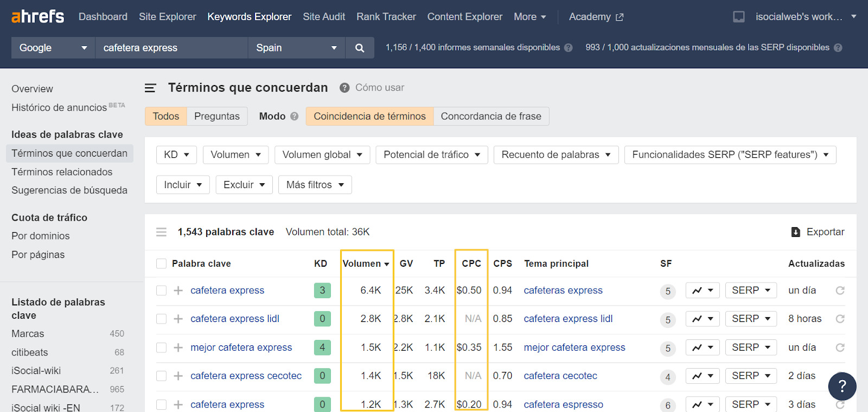This screenshot has height=412, width=868.
Task: Expand the Spain country selector
Action: click(x=296, y=48)
